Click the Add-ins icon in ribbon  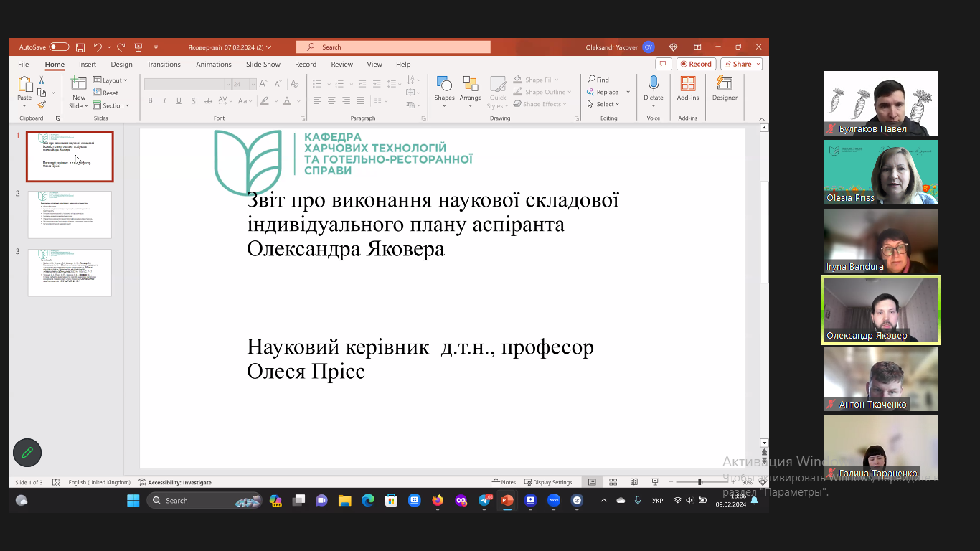(687, 84)
